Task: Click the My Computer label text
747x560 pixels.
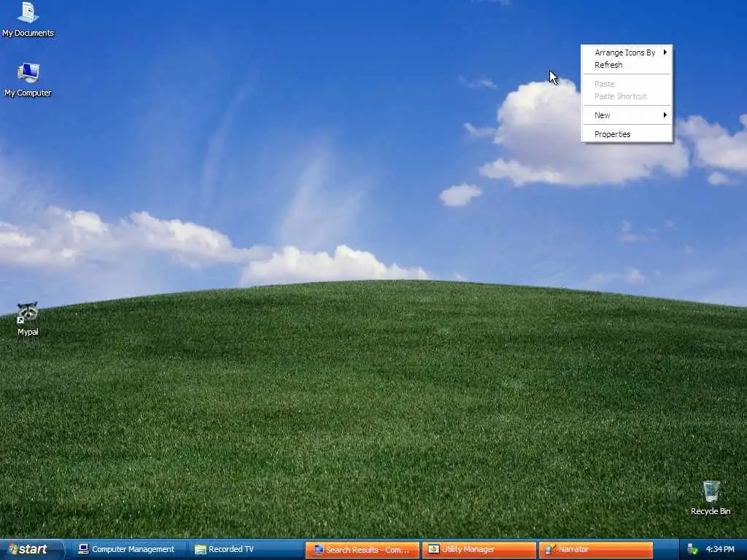Action: coord(28,93)
